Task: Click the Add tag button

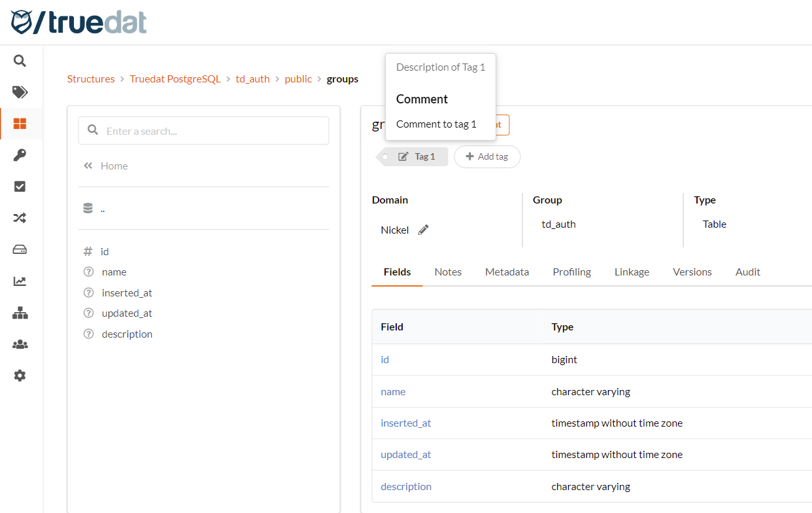Action: tap(487, 156)
